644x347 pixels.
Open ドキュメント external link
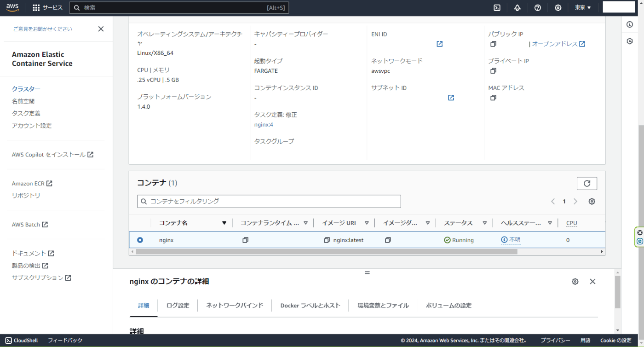[33, 254]
